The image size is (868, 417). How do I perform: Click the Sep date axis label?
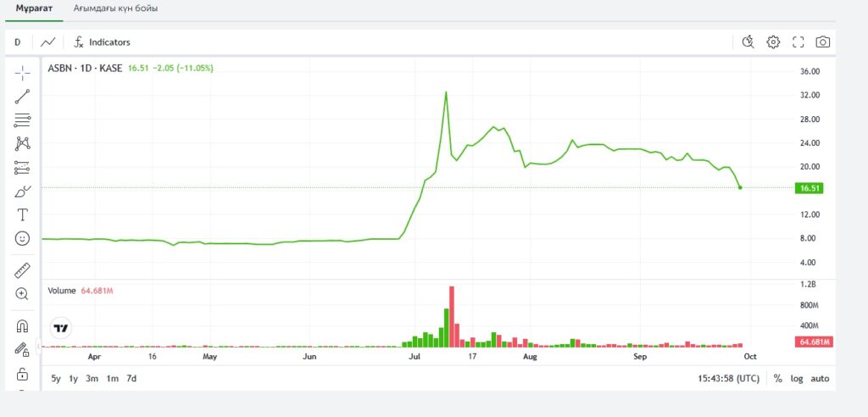640,357
